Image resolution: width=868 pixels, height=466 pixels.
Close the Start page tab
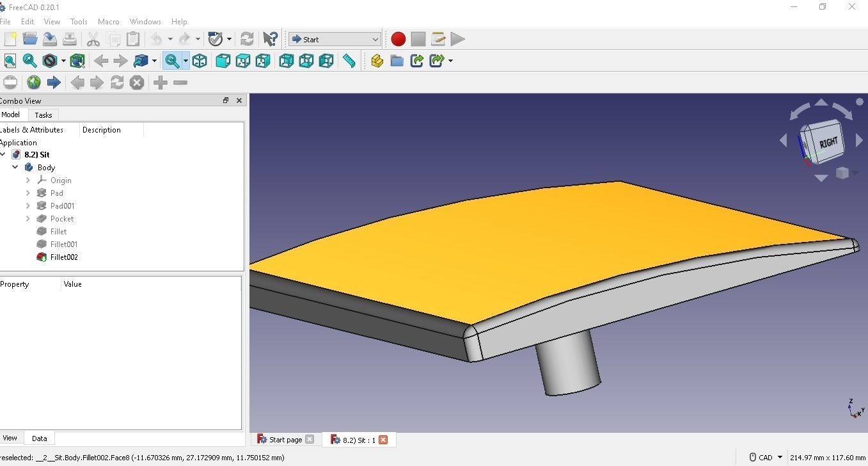[x=310, y=439]
